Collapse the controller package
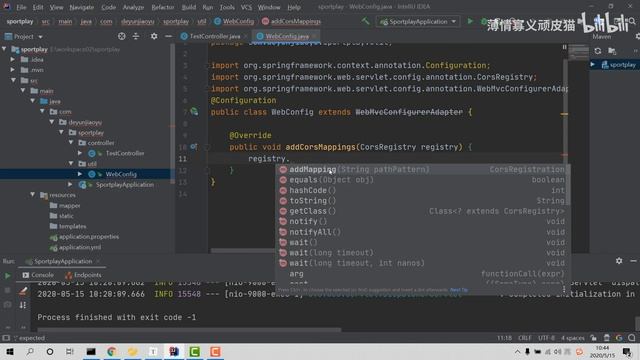Image resolution: width=640 pixels, height=360 pixels. tap(71, 143)
